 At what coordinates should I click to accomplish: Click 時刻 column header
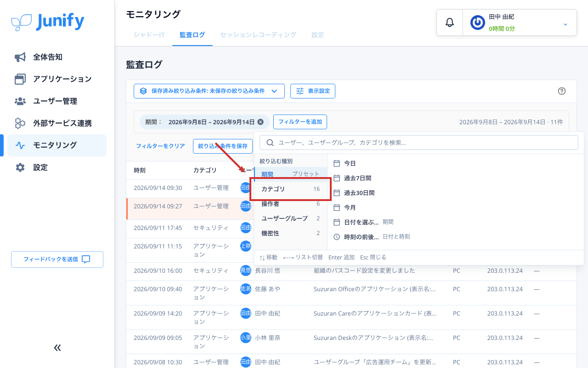coord(140,170)
